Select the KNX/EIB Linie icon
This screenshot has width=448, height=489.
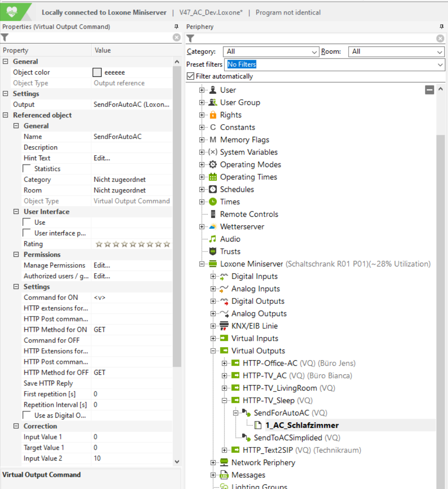(224, 326)
